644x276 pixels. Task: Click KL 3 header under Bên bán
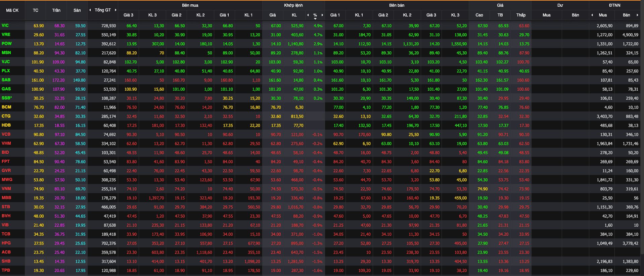(455, 15)
